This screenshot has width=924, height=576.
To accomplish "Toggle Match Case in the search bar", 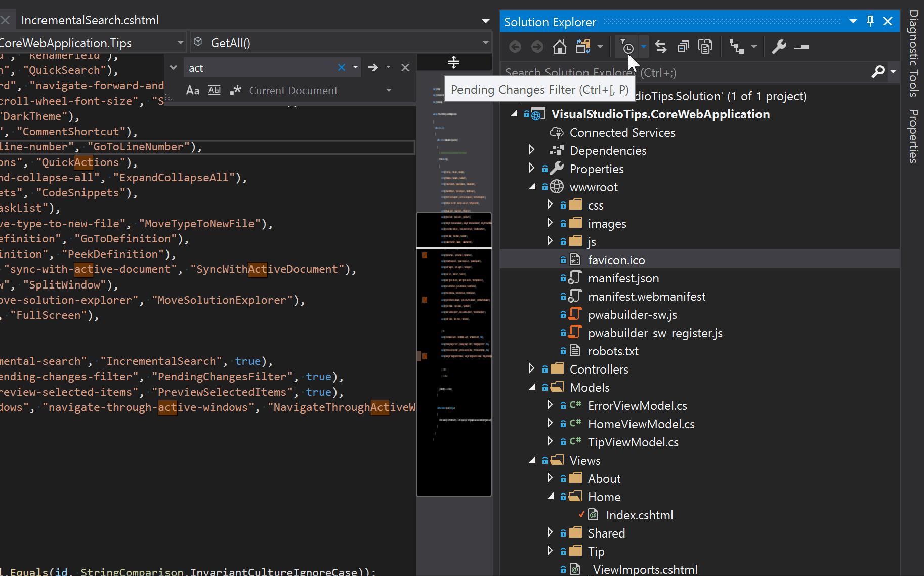I will pos(193,90).
